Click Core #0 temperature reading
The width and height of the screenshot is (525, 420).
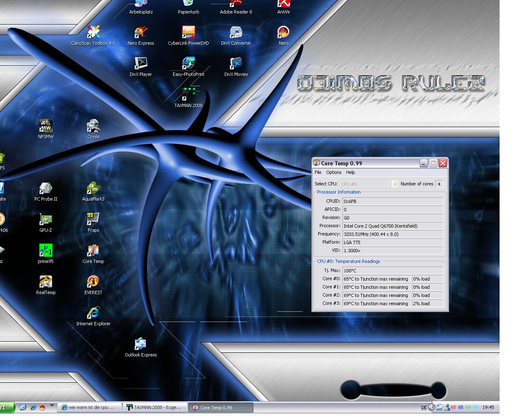(377, 279)
